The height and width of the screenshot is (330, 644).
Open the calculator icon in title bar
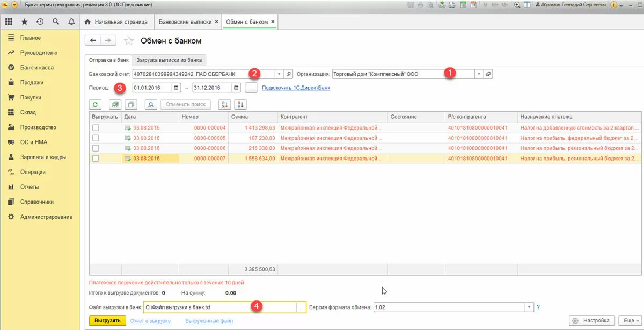click(463, 5)
